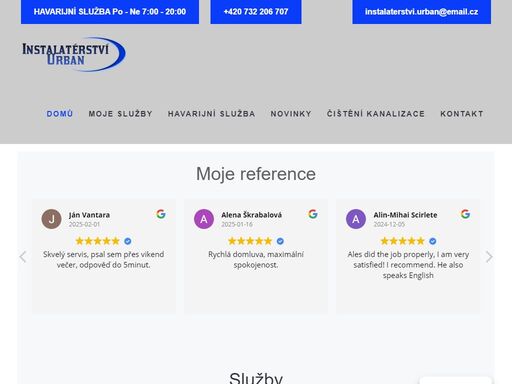Call phone number +420 732 206 707
The width and height of the screenshot is (512, 384).
pos(256,12)
